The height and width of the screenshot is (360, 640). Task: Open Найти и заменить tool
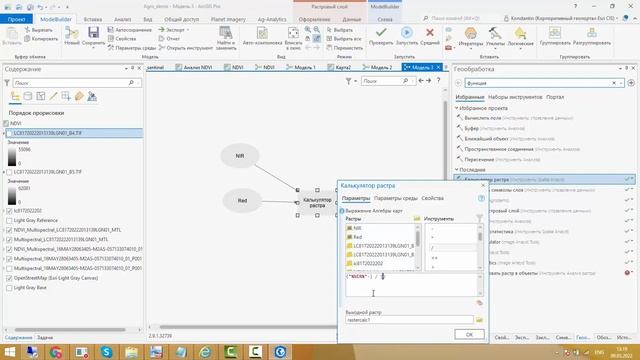coord(226,38)
